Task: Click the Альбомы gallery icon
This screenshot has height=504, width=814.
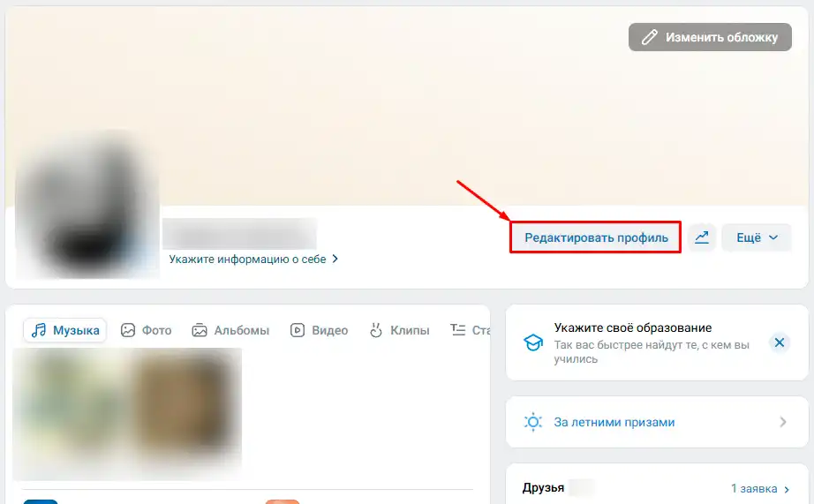Action: 200,330
